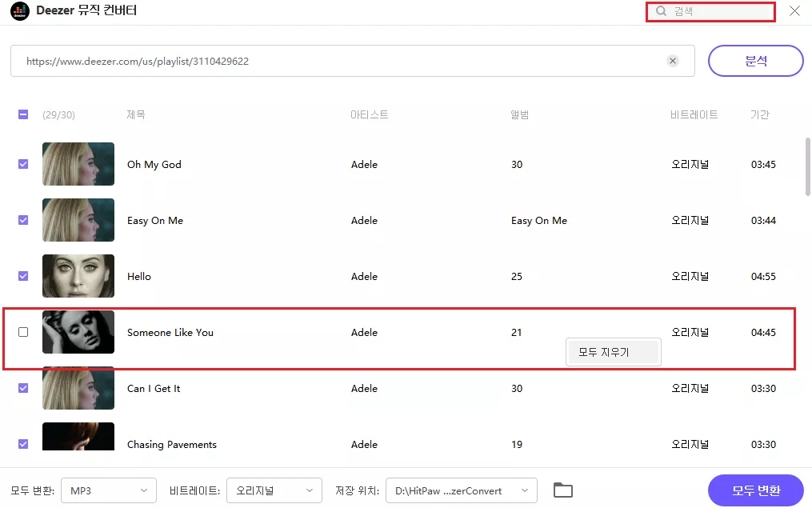The height and width of the screenshot is (508, 812).
Task: Click the 분석 analyze button
Action: tap(755, 61)
